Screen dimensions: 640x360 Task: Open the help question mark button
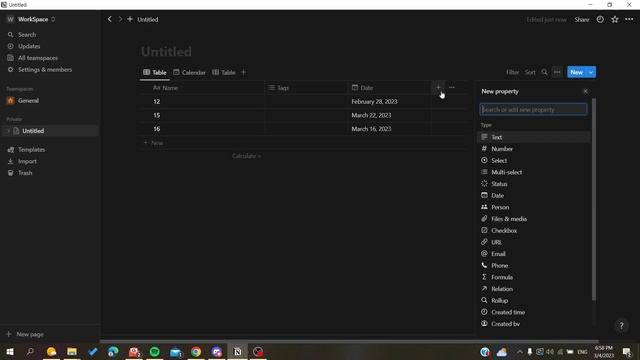click(621, 325)
